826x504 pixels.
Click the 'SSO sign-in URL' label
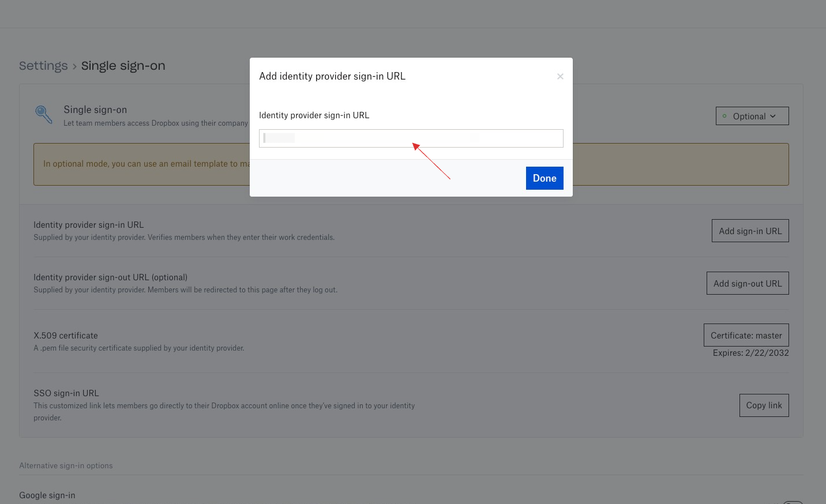[x=66, y=393]
